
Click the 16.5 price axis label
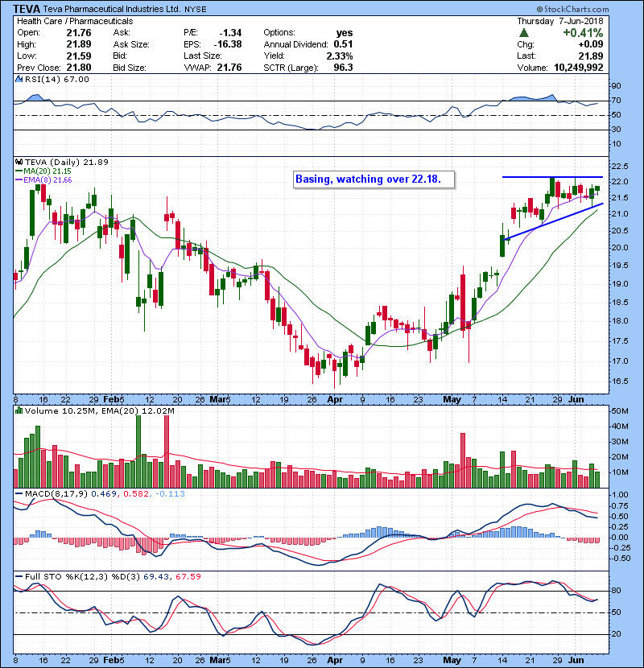(x=620, y=381)
